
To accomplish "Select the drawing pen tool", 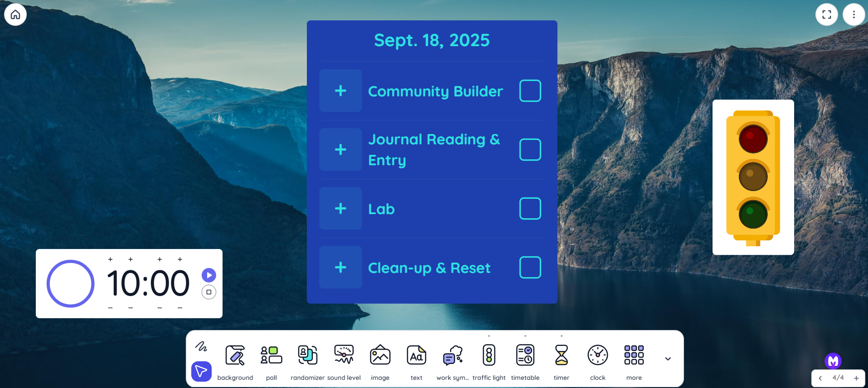I will (201, 347).
